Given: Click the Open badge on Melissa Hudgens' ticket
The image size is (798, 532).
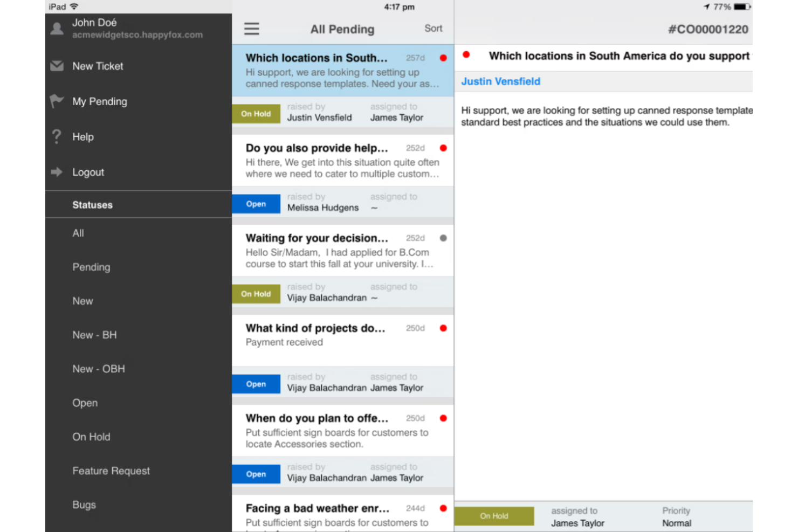Looking at the screenshot, I should (x=256, y=204).
